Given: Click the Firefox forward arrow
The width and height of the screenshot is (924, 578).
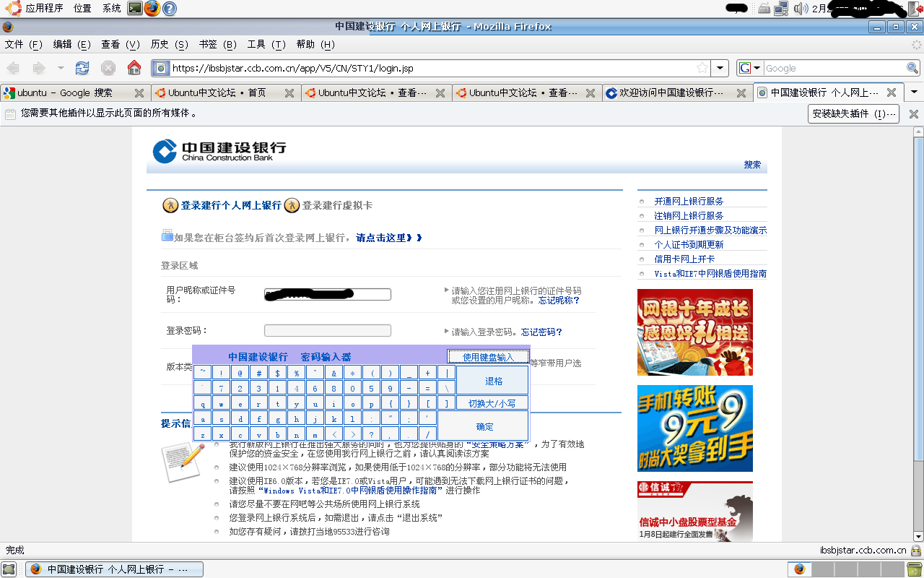Looking at the screenshot, I should 39,68.
